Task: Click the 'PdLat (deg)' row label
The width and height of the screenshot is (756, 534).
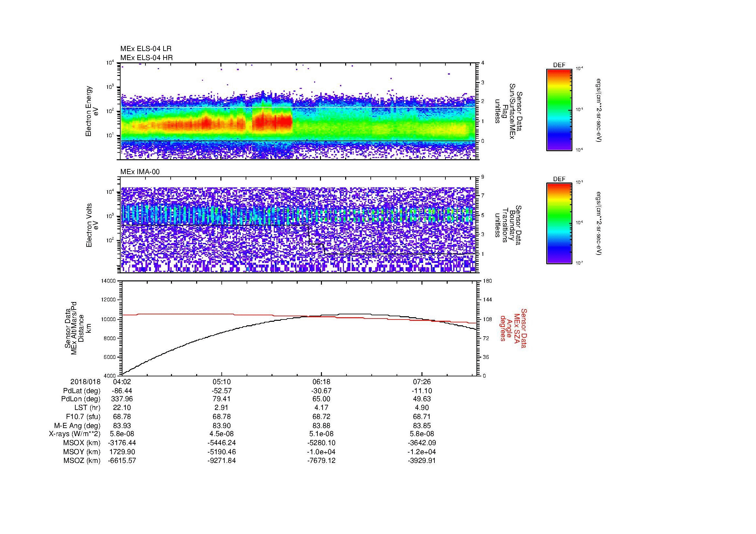Action: [x=82, y=391]
